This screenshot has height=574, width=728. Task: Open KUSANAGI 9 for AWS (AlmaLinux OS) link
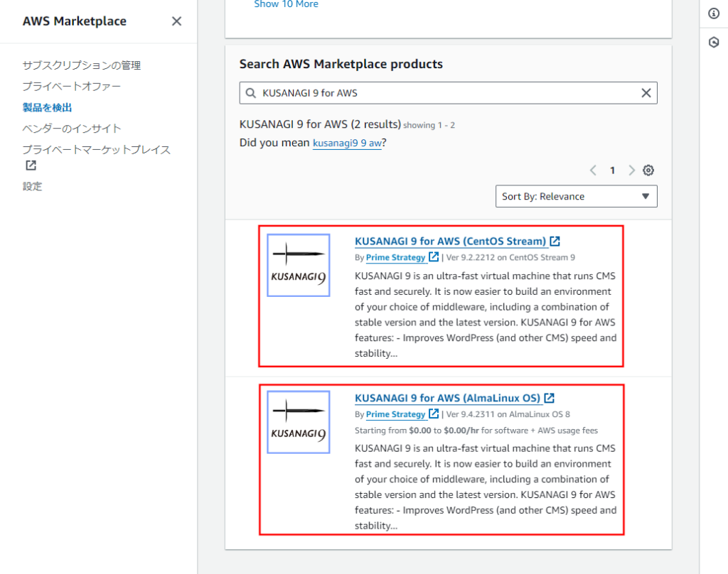click(x=447, y=398)
